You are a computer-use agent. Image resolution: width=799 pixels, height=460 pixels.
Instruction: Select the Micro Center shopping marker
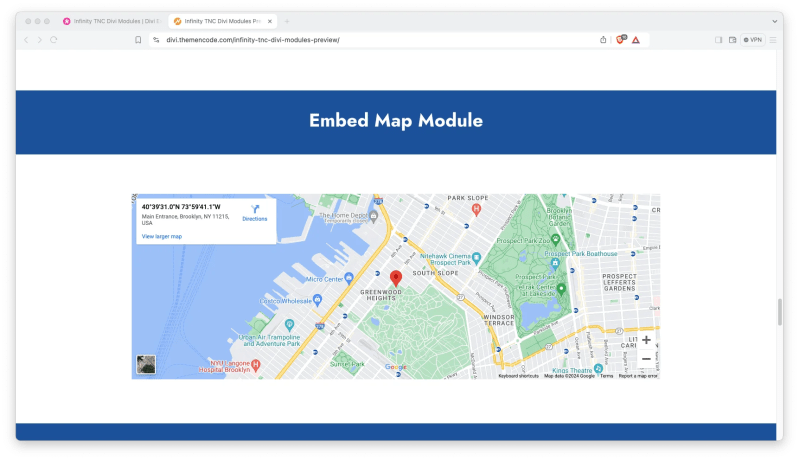349,278
